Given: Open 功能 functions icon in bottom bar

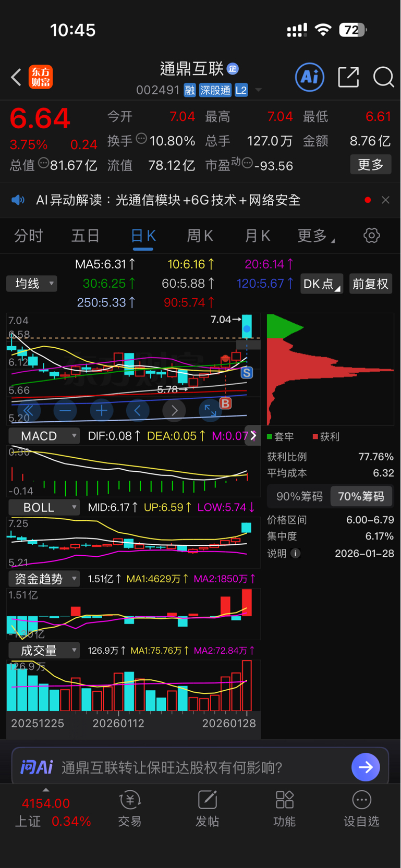Looking at the screenshot, I should tap(285, 809).
